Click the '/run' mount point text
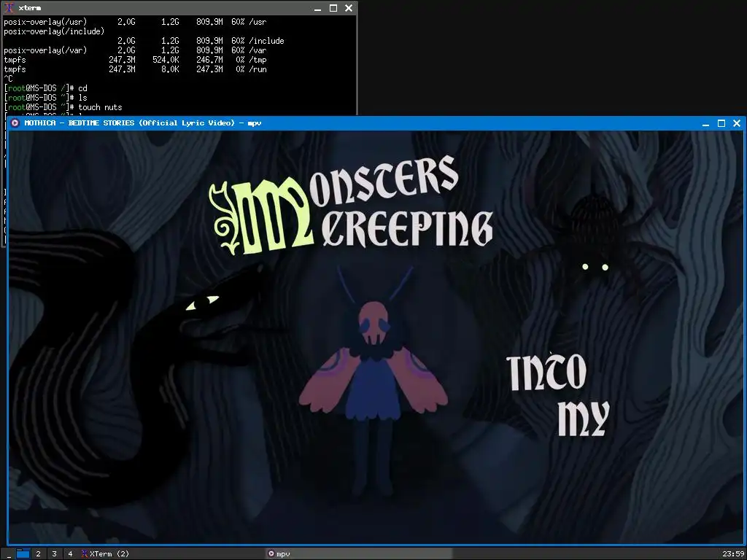The height and width of the screenshot is (560, 747). tap(258, 69)
